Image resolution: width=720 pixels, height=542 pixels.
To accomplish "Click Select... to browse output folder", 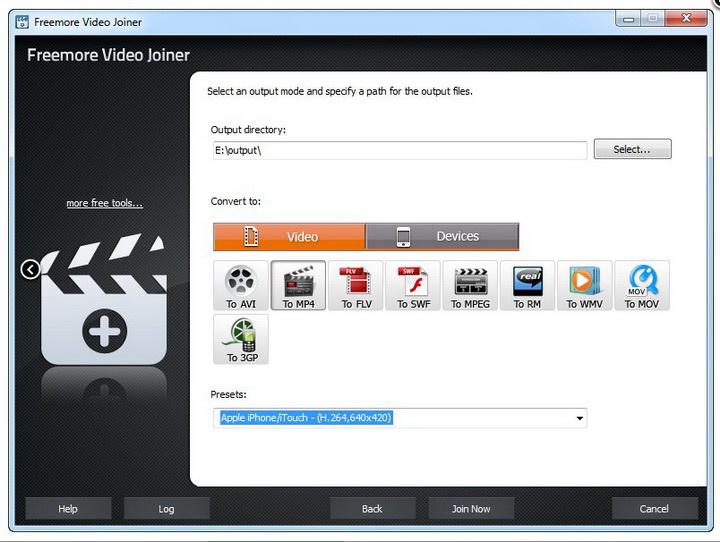I will (x=632, y=149).
